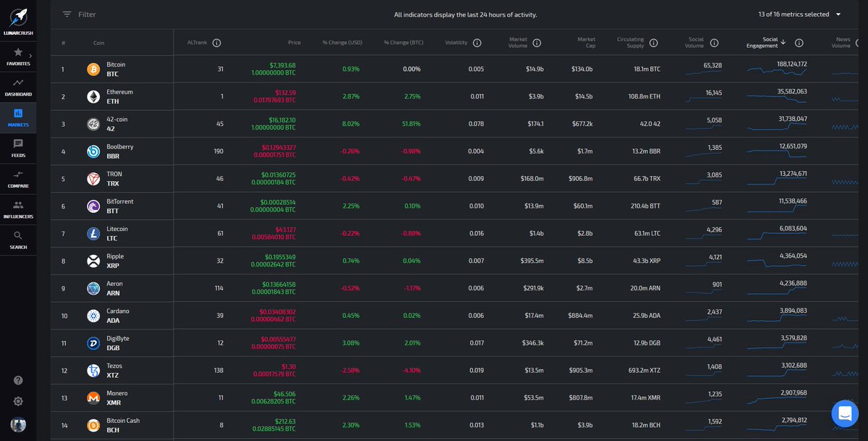Click the Ripple coin icon
The width and height of the screenshot is (868, 441).
point(93,261)
